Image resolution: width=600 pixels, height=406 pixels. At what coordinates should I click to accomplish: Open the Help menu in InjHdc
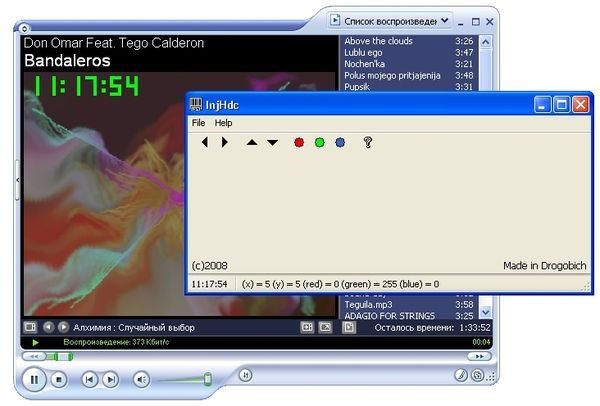pos(223,123)
